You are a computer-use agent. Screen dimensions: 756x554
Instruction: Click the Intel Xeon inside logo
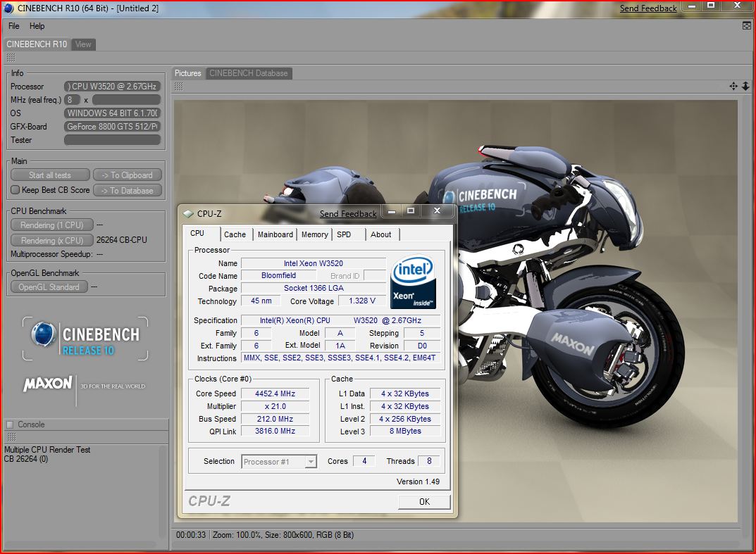point(413,282)
